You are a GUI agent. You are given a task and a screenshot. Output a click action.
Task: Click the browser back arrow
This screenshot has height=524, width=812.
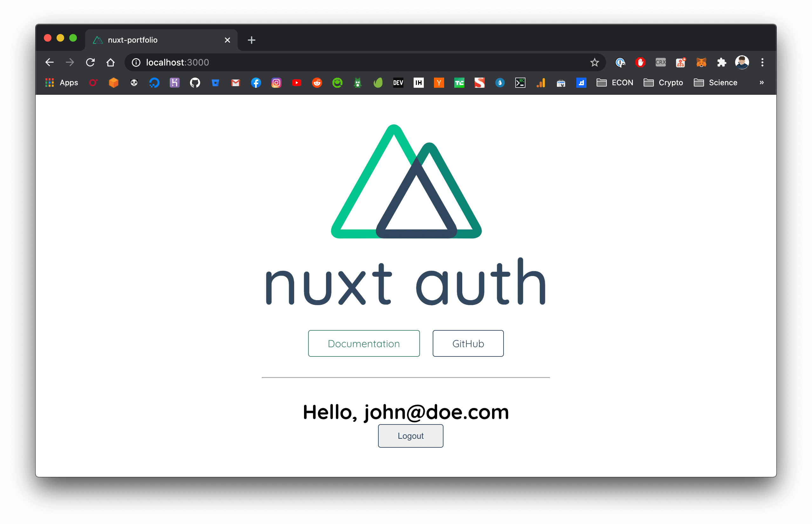pos(50,62)
